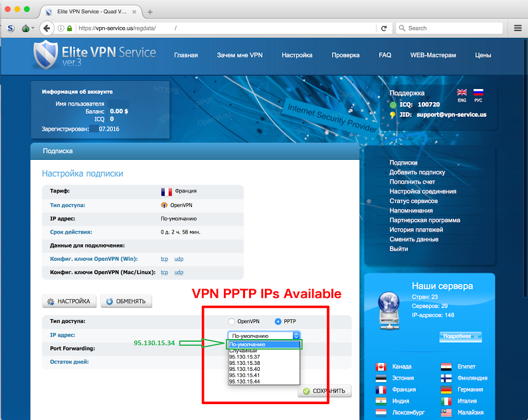Click the OpenVPN logo icon in Тип доступа row

(x=164, y=205)
